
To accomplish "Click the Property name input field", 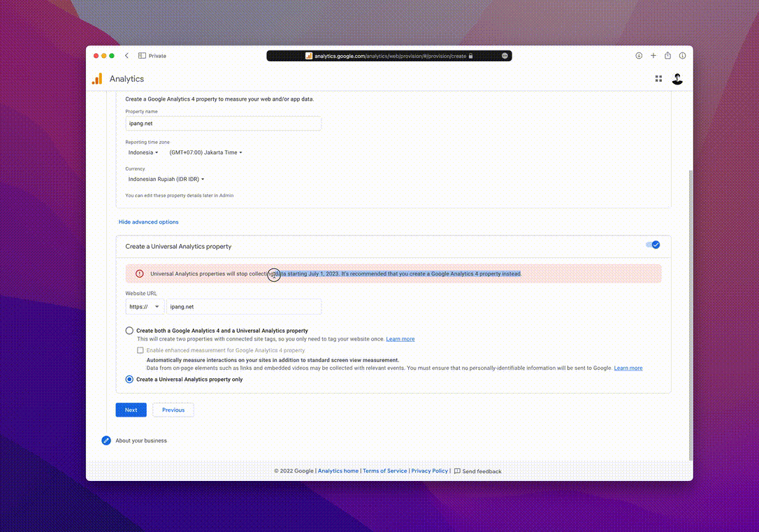I will coord(223,123).
